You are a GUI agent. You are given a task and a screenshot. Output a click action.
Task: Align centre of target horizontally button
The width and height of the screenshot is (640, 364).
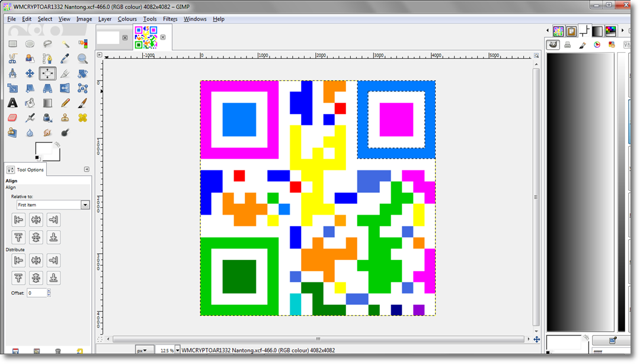click(x=36, y=220)
